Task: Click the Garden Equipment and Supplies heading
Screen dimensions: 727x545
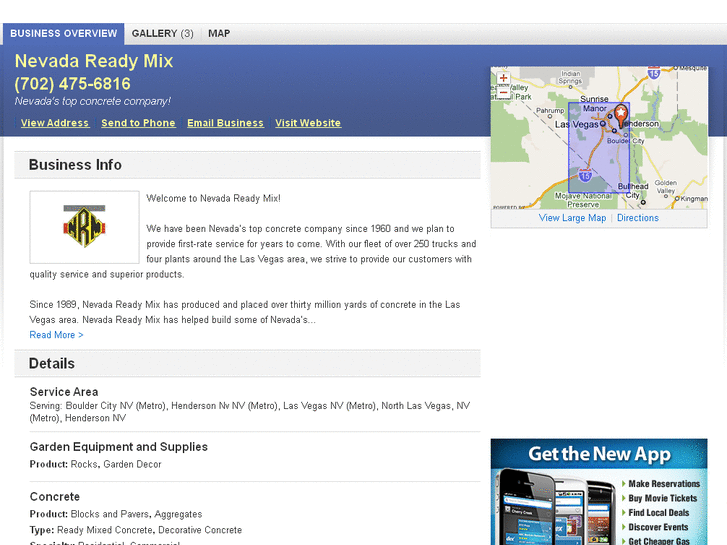Action: (119, 447)
